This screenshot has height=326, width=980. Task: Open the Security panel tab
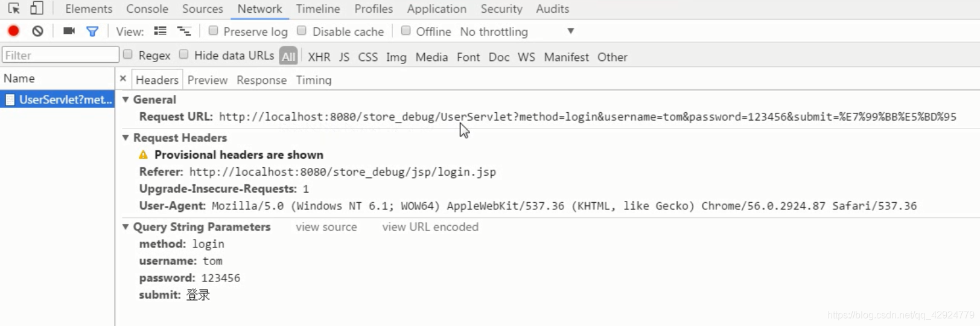point(501,8)
